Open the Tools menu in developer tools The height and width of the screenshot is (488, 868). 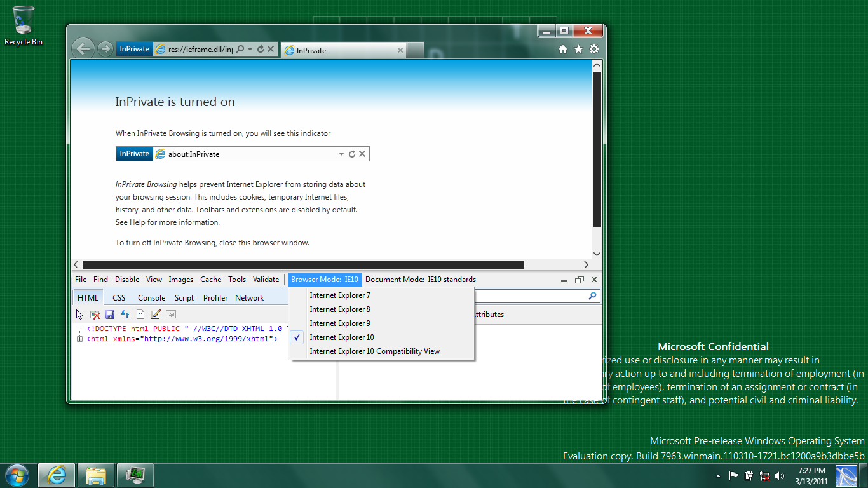[237, 280]
